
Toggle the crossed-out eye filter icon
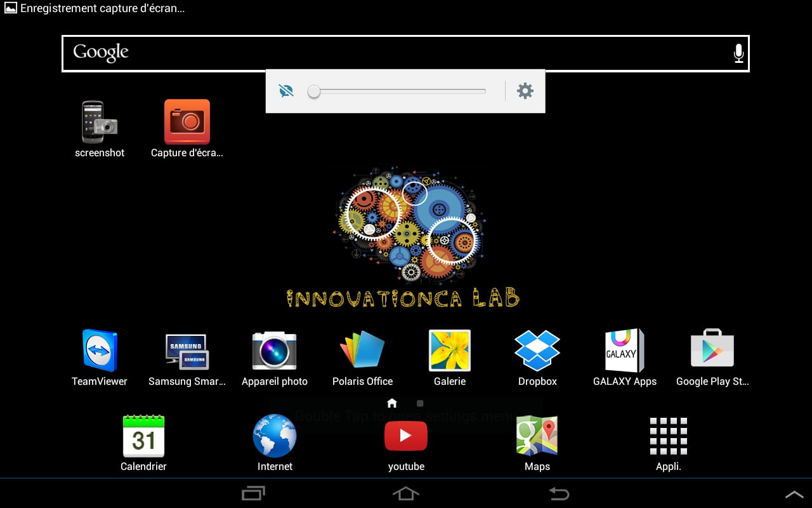tap(286, 91)
